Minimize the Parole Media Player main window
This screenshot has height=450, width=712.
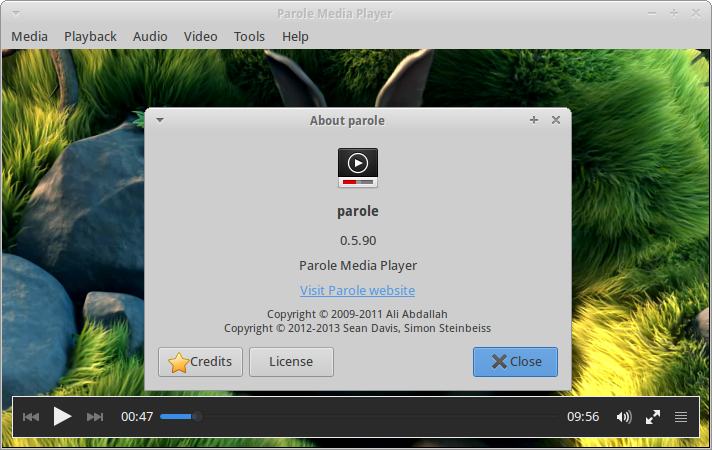pos(652,14)
